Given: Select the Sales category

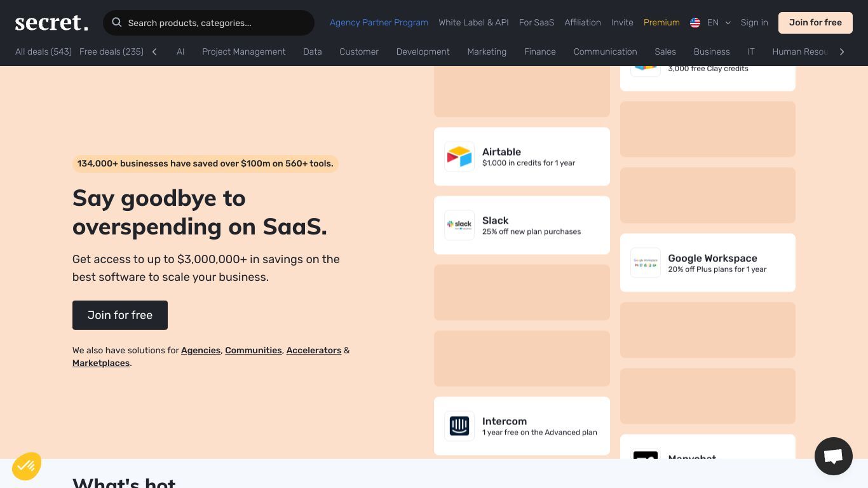Looking at the screenshot, I should 665,51.
